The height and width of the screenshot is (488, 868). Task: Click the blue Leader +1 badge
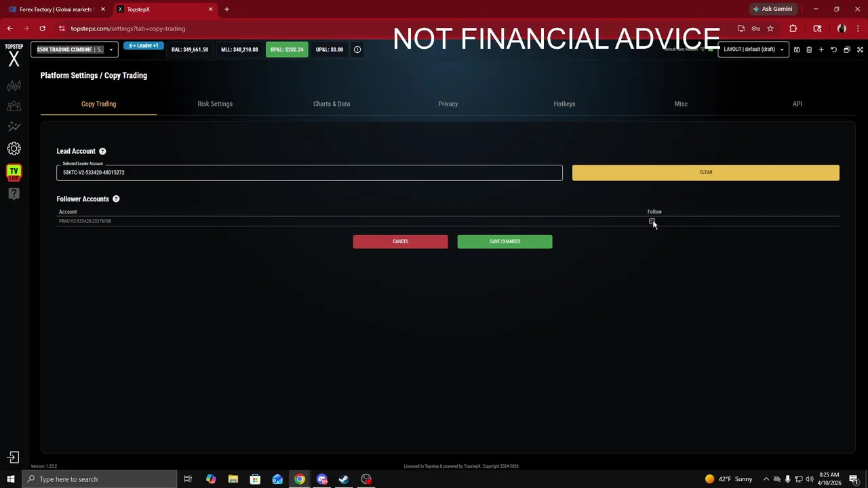[x=143, y=46]
